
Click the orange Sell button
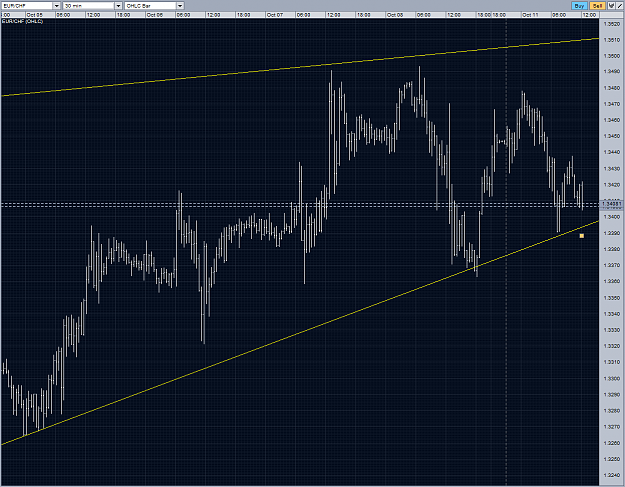597,6
